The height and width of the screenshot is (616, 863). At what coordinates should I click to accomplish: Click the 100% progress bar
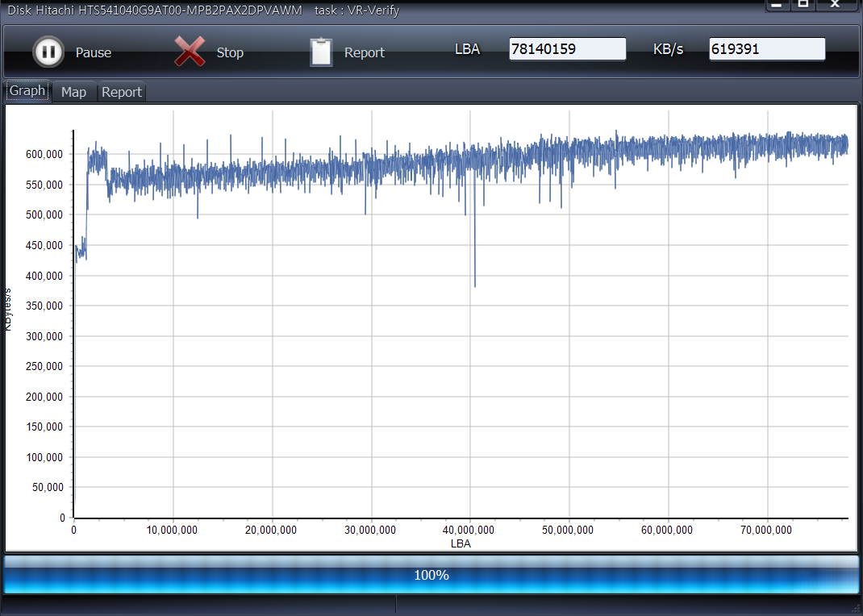click(x=431, y=575)
